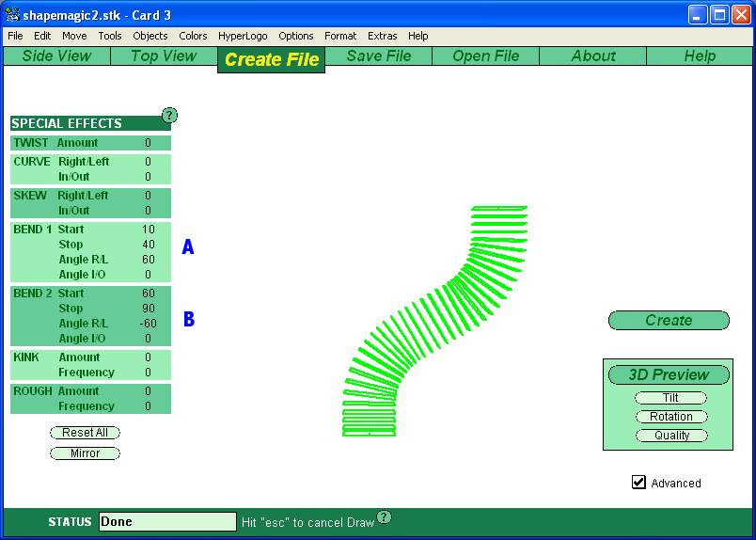Click the help icon in status bar

(x=384, y=517)
